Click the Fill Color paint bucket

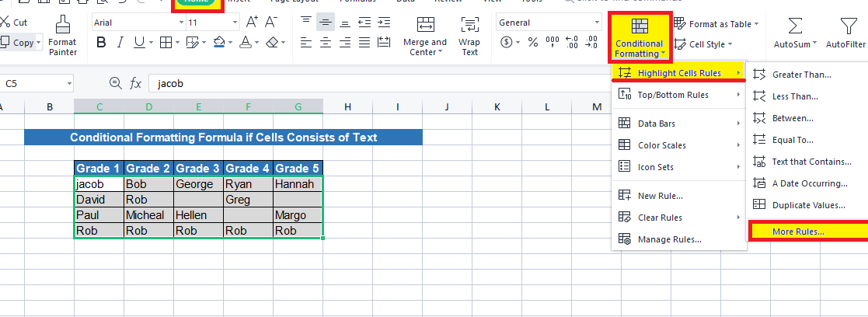pos(219,43)
